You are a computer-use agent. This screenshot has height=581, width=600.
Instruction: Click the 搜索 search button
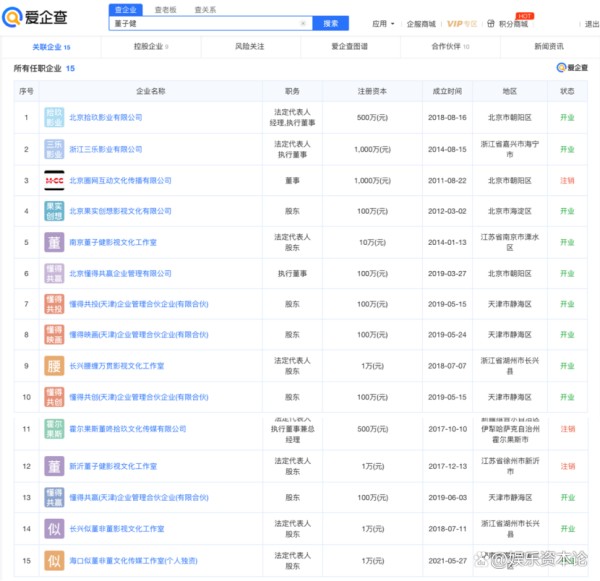(x=331, y=23)
